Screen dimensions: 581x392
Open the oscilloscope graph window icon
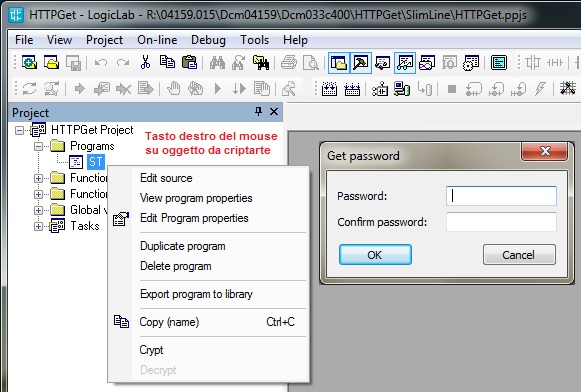[426, 63]
